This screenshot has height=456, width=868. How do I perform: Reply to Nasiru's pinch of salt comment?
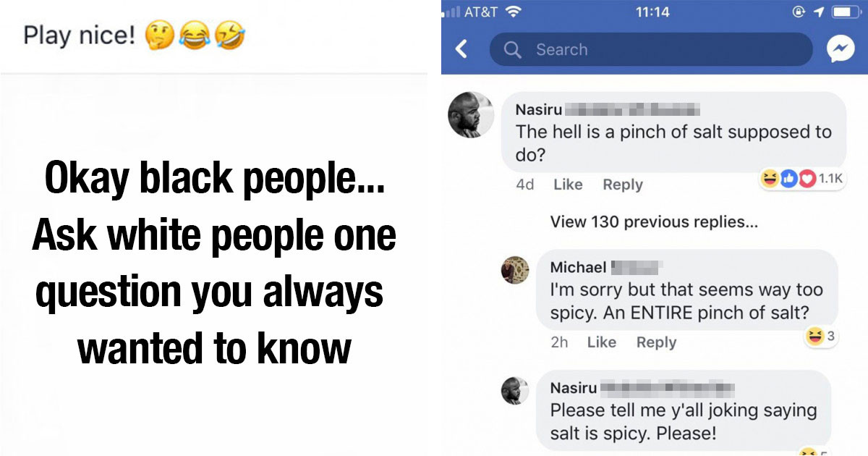[622, 185]
